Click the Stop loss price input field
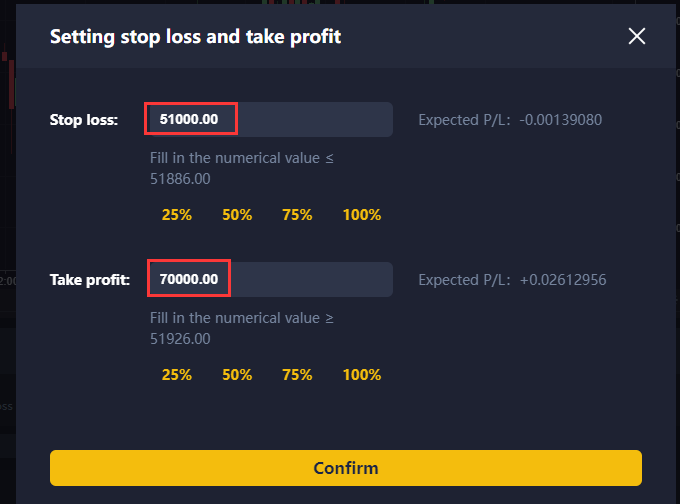The width and height of the screenshot is (680, 504). [268, 120]
